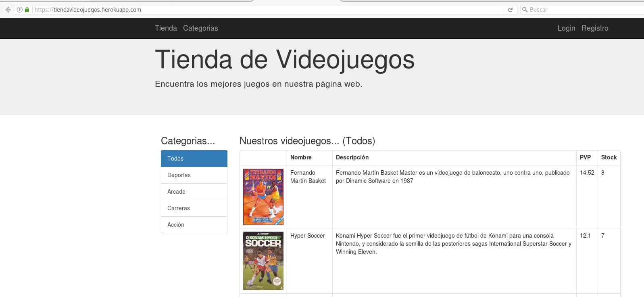Viewport: 644px width, 297px height.
Task: Click the green secure padlock icon
Action: 27,10
